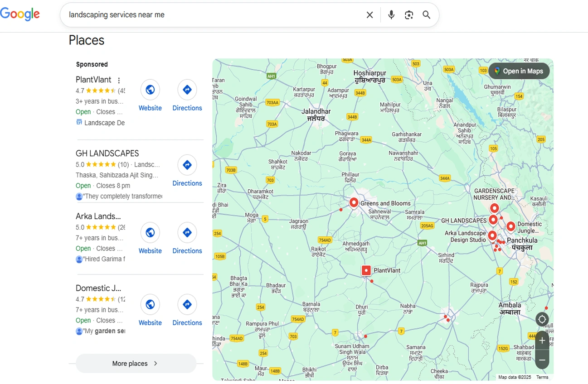Open Arka Landscape website globe icon
The image size is (588, 384).
[150, 233]
